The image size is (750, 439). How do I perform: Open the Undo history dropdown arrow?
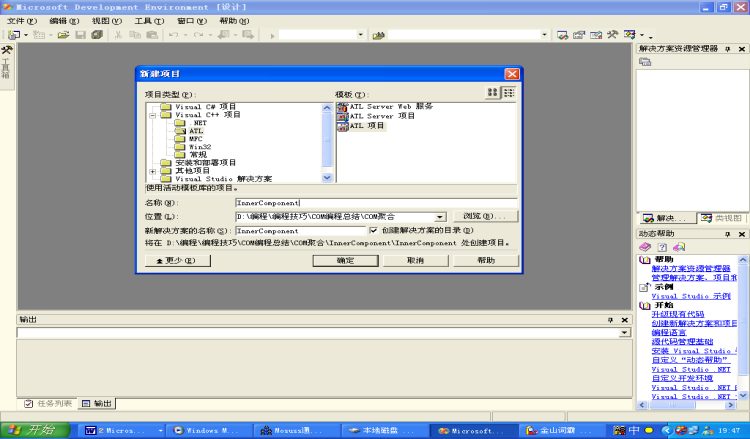pos(185,35)
